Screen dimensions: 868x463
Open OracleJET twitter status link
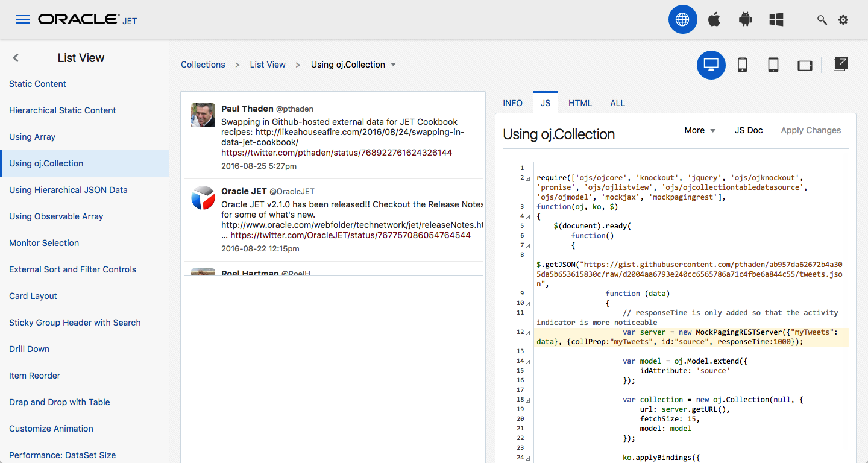(350, 235)
